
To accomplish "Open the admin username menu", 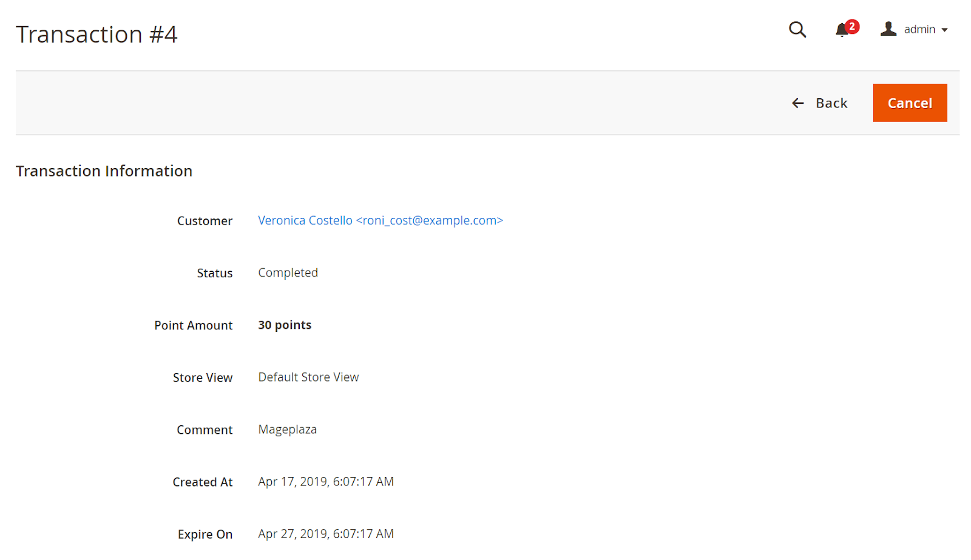I will (x=919, y=29).
